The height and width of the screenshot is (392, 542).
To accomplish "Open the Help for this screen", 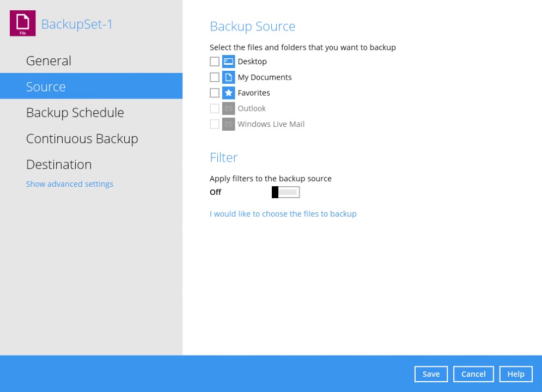I will pos(515,374).
